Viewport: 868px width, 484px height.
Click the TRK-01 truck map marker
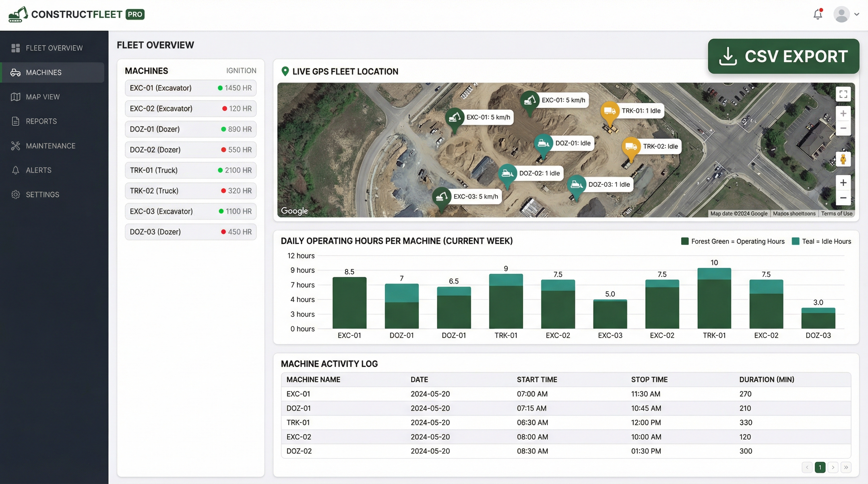[x=610, y=111]
